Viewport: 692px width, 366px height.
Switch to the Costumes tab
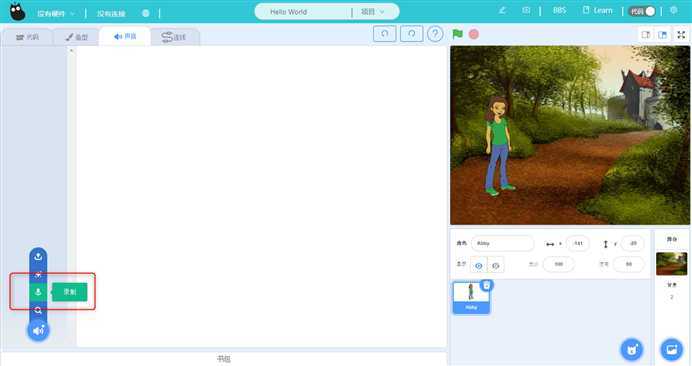click(x=77, y=37)
